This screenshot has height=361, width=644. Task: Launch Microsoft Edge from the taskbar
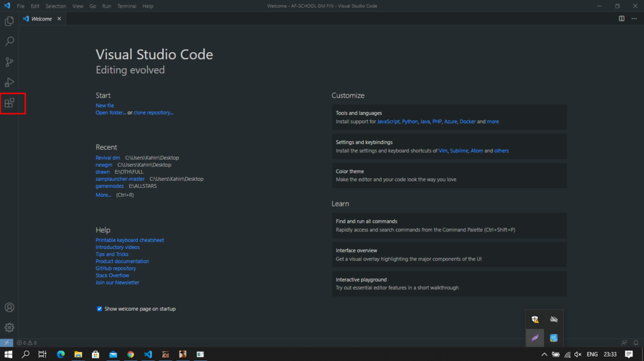click(x=61, y=355)
